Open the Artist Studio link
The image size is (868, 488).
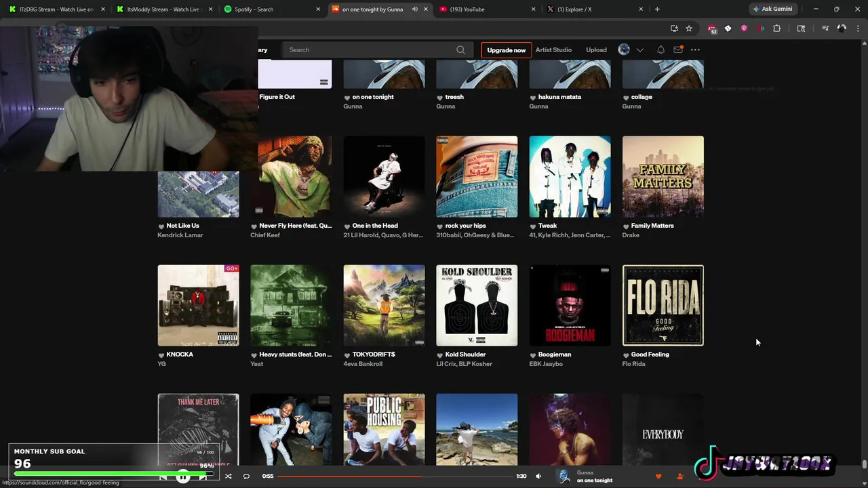pos(553,49)
